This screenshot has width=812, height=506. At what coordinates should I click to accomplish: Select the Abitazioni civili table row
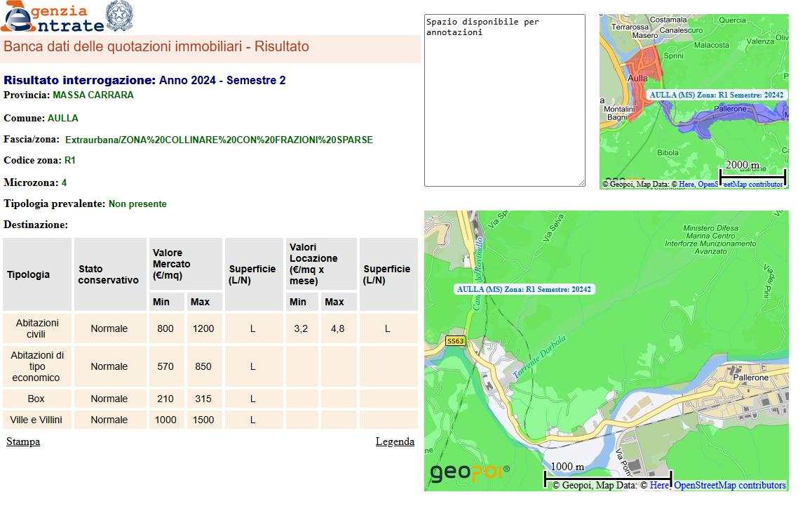coord(210,328)
